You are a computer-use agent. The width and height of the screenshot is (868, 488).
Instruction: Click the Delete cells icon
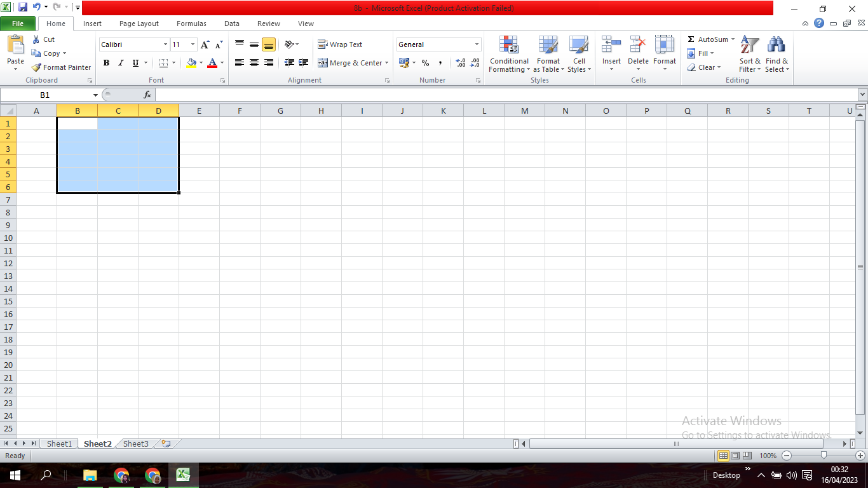point(638,44)
